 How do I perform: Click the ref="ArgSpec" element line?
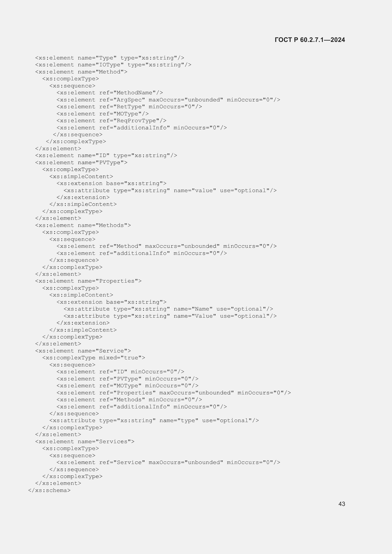pos(168,100)
